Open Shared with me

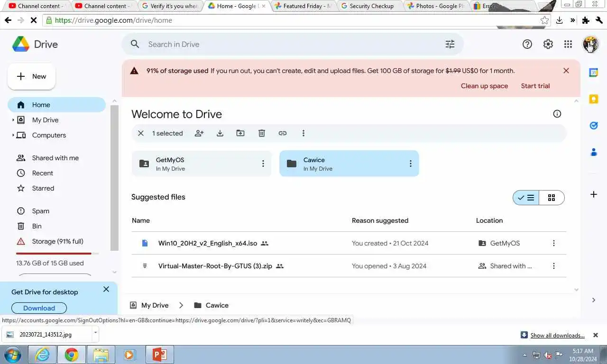[x=56, y=158]
